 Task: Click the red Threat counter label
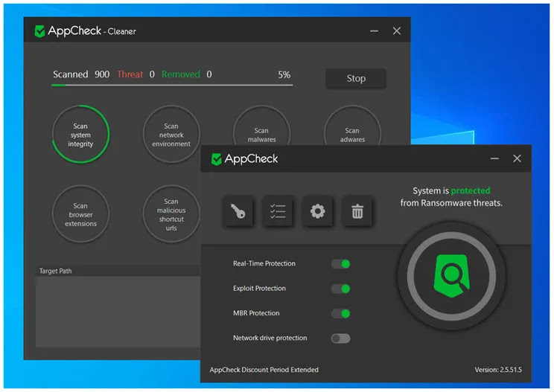pyautogui.click(x=130, y=74)
